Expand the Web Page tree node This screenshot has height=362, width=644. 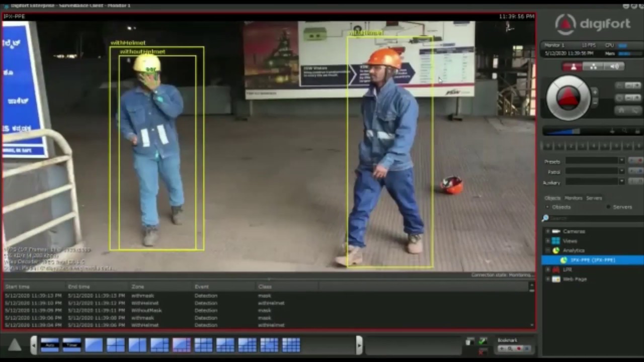(548, 279)
